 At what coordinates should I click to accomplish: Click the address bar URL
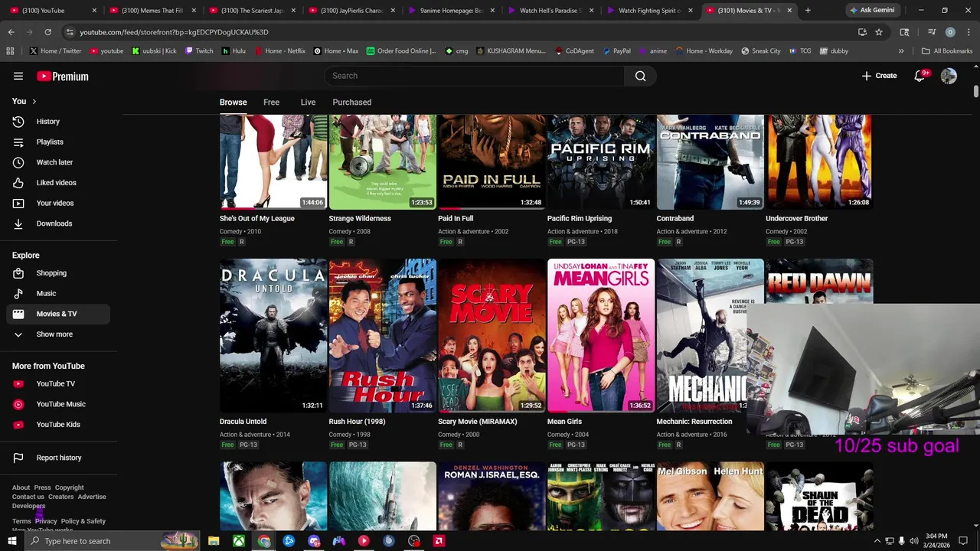click(174, 32)
